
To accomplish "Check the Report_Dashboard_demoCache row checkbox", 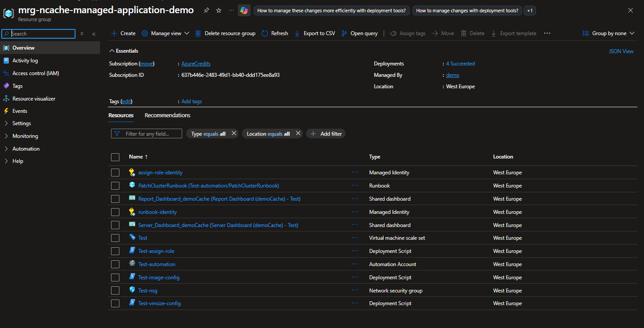I will tap(115, 199).
